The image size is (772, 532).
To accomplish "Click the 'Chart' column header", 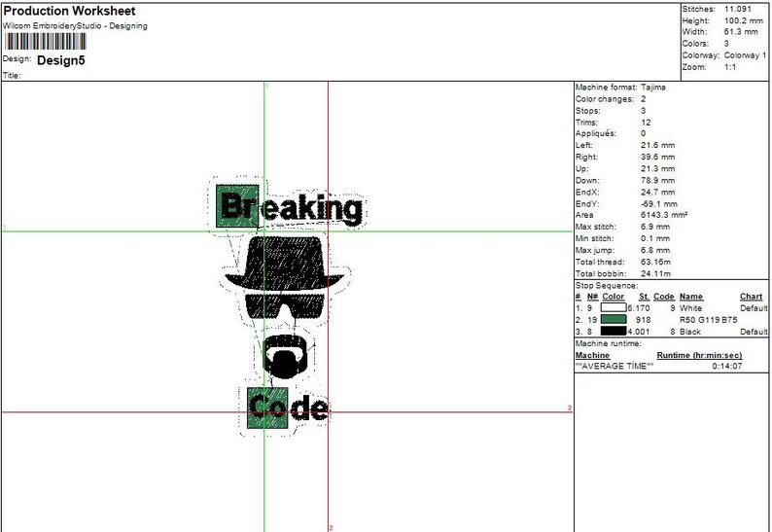I will coord(751,297).
